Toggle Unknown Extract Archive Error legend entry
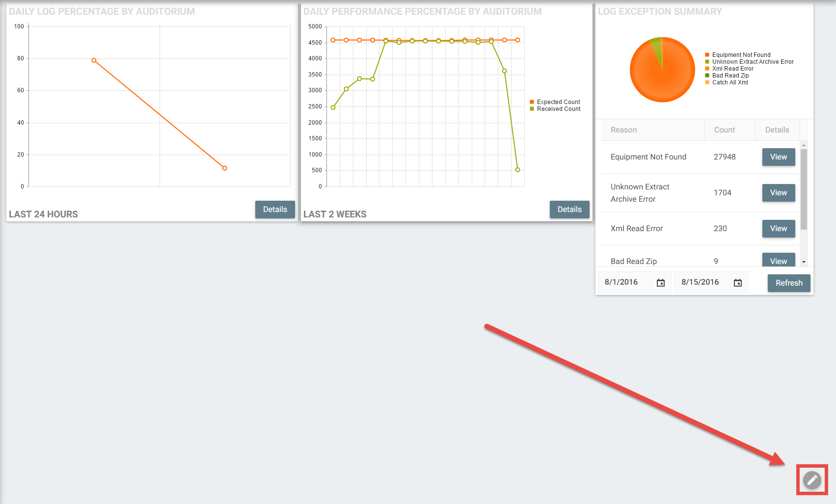This screenshot has width=836, height=504. pyautogui.click(x=753, y=62)
